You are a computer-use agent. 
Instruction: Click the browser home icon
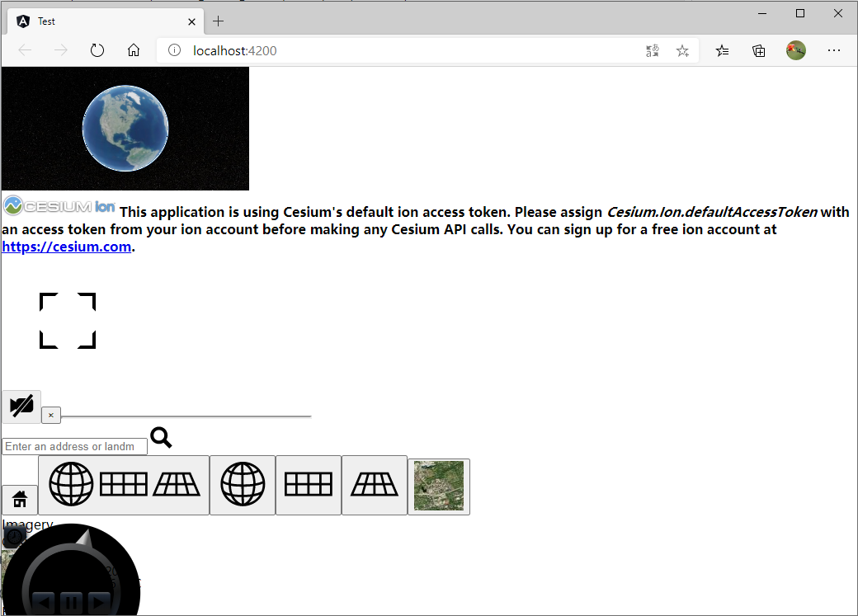click(x=134, y=51)
